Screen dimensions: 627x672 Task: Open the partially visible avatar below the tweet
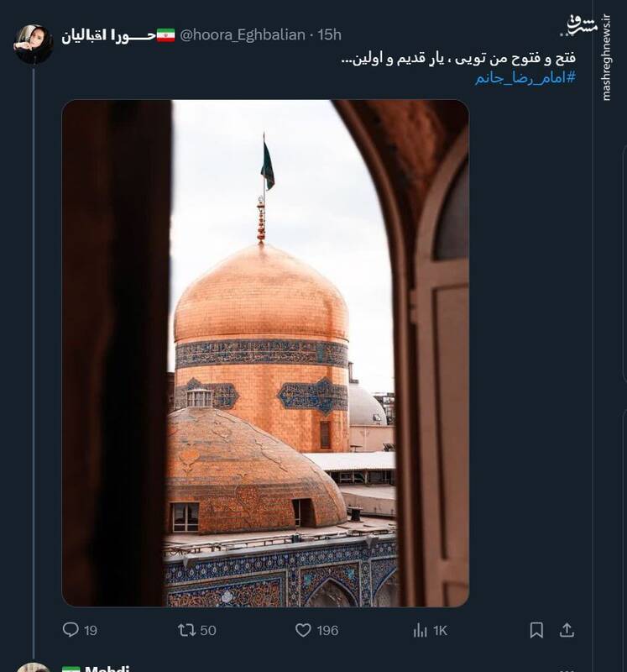click(x=34, y=667)
